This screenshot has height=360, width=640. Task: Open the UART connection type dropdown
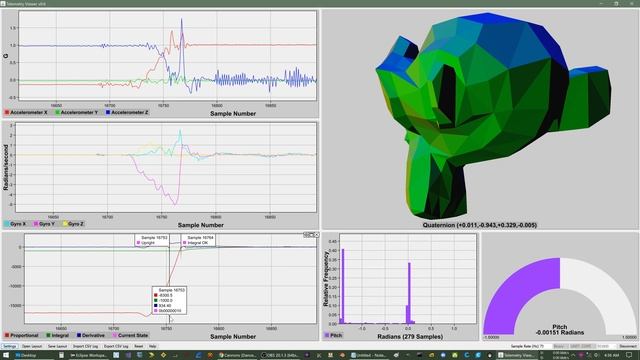click(x=582, y=346)
